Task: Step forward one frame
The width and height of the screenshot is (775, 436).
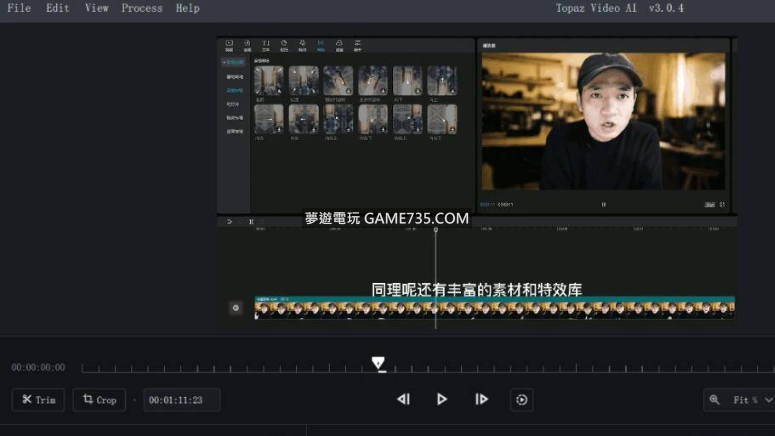Action: pyautogui.click(x=481, y=399)
